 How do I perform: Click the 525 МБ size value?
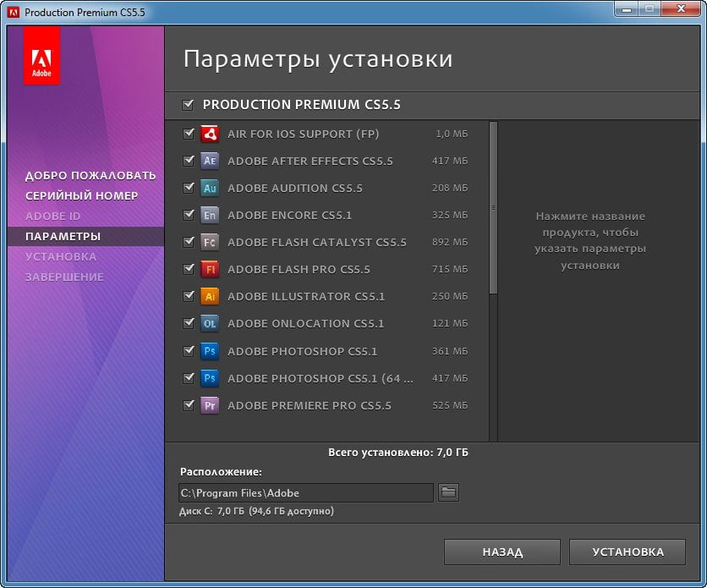[450, 405]
